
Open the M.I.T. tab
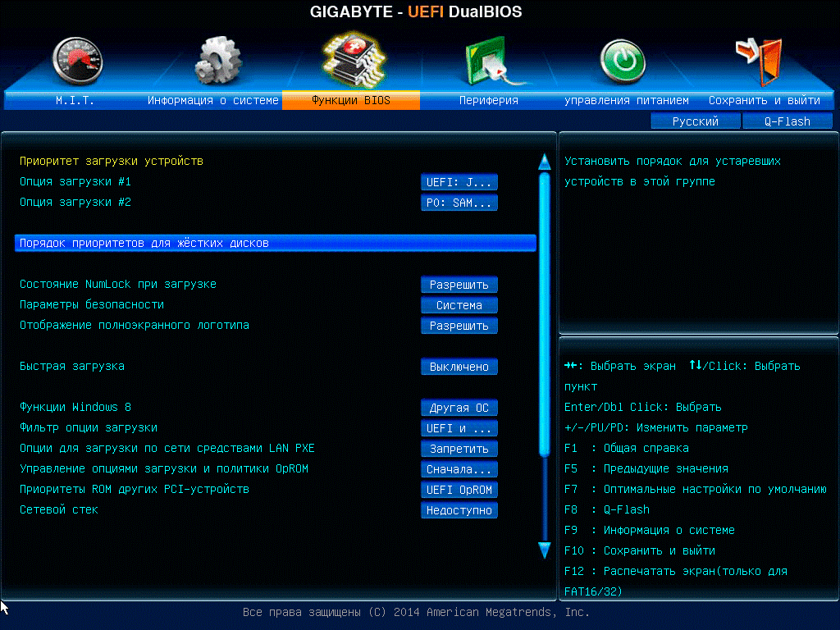pos(75,100)
